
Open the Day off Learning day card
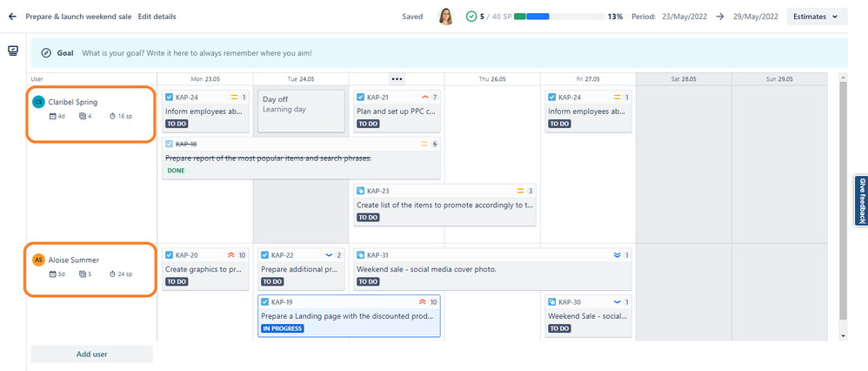(301, 111)
